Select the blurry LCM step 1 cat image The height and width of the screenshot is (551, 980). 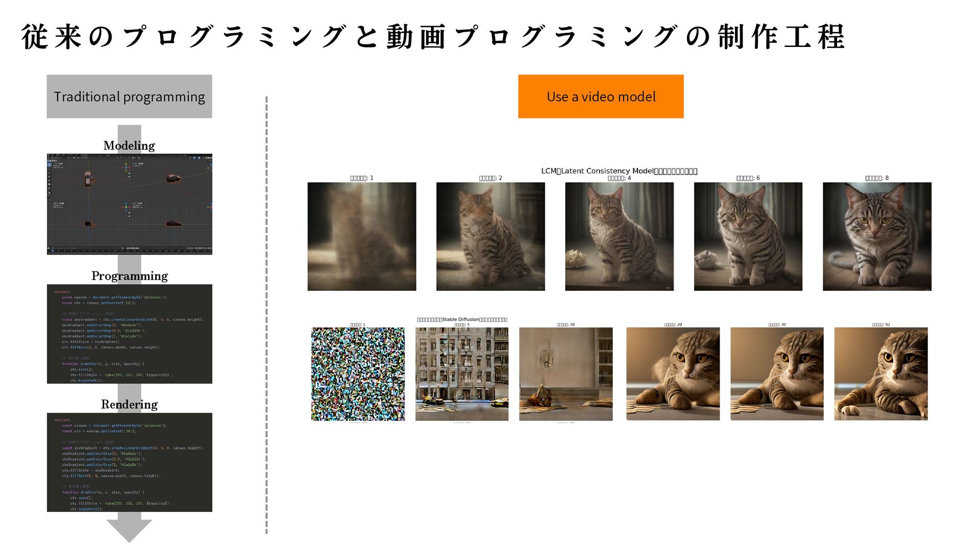tap(362, 237)
